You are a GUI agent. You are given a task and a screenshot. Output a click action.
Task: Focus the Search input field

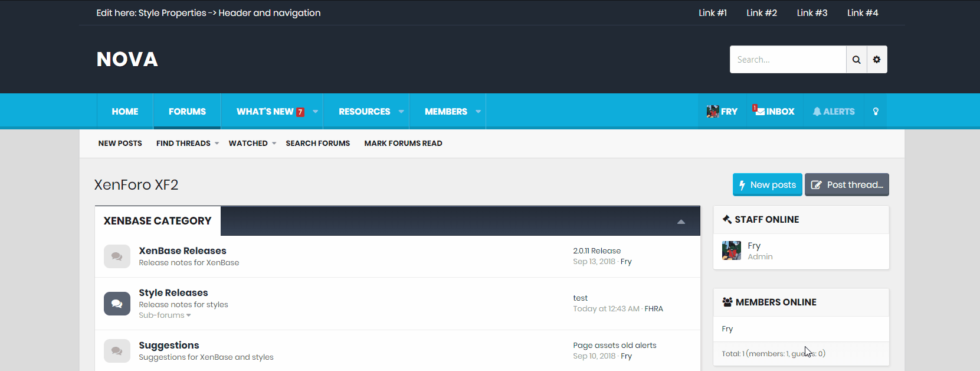(788, 60)
